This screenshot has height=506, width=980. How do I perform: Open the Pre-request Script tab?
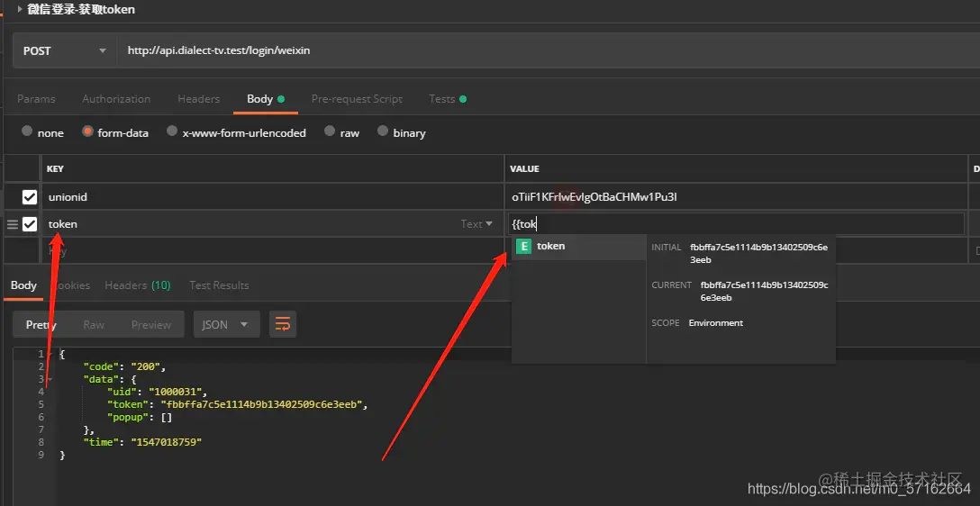pyautogui.click(x=357, y=99)
